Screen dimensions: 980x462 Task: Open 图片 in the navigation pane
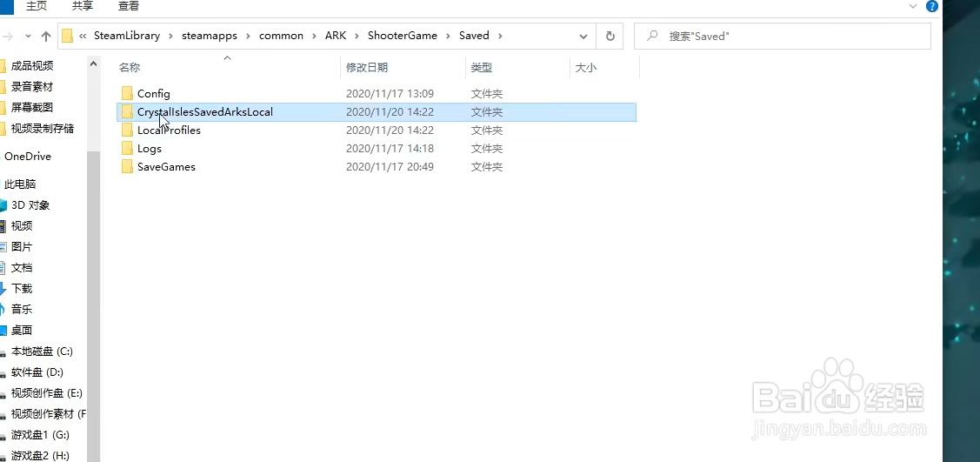point(22,246)
